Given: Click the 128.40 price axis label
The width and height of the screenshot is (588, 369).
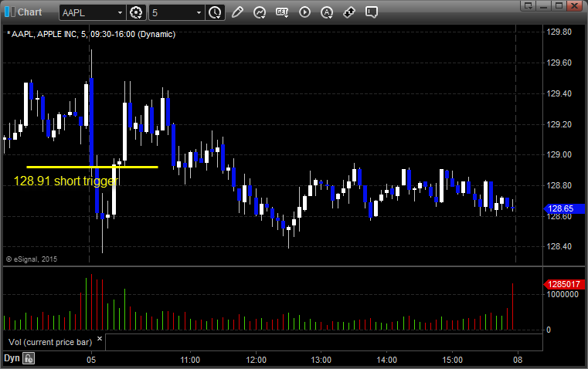Looking at the screenshot, I should (559, 246).
